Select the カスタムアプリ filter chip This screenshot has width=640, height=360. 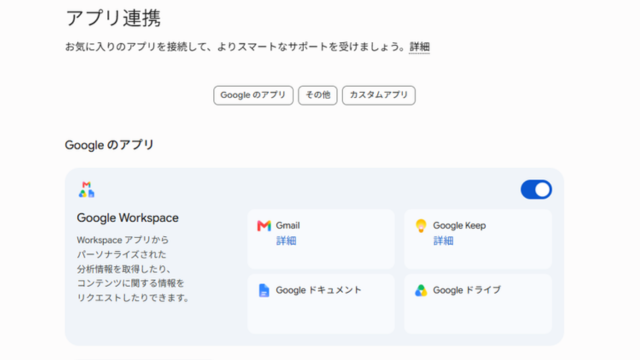point(379,95)
